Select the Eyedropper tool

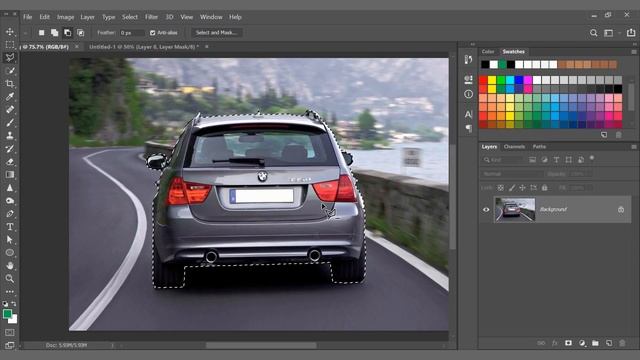click(x=10, y=97)
